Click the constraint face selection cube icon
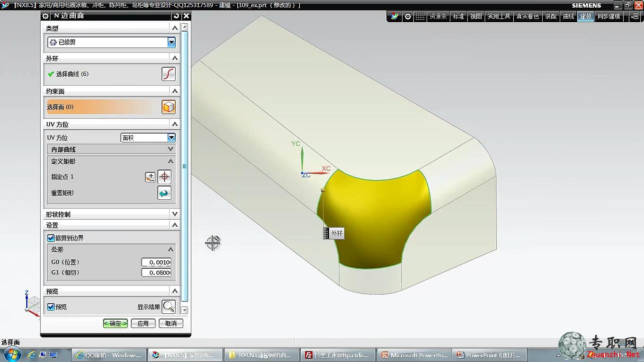Image resolution: width=644 pixels, height=362 pixels. pyautogui.click(x=169, y=107)
